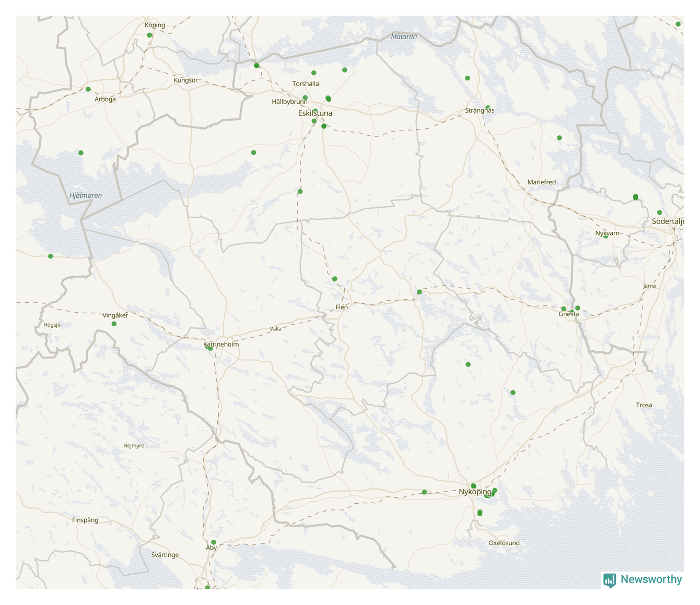700x605 pixels.
Task: Click the Oxelösund label
Action: coord(504,543)
